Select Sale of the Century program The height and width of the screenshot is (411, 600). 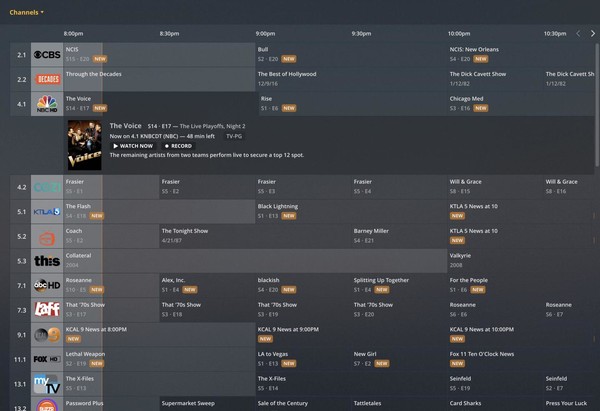coord(303,404)
